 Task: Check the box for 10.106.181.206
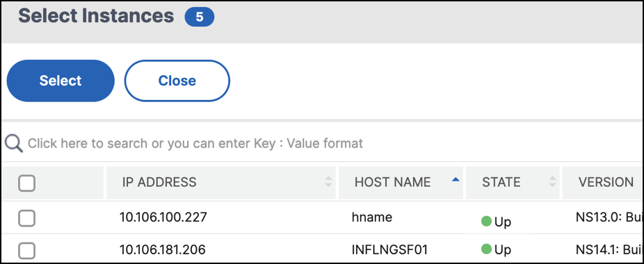[26, 250]
